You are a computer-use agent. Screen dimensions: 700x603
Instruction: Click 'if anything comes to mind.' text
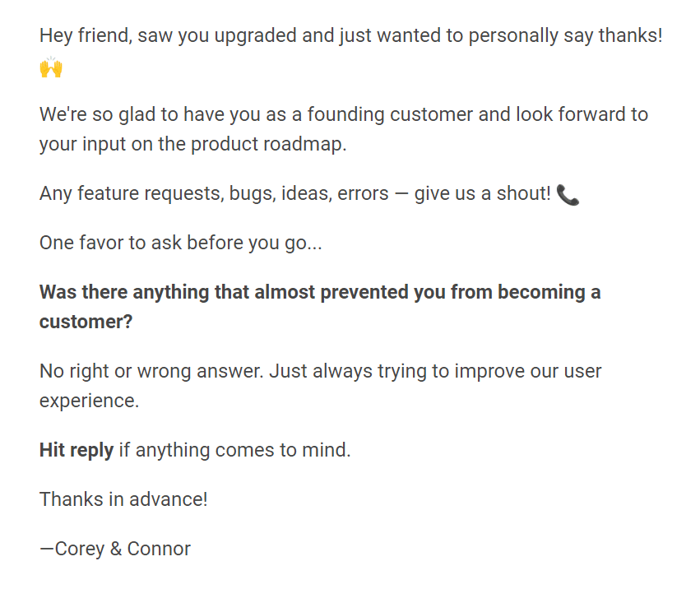(x=234, y=450)
